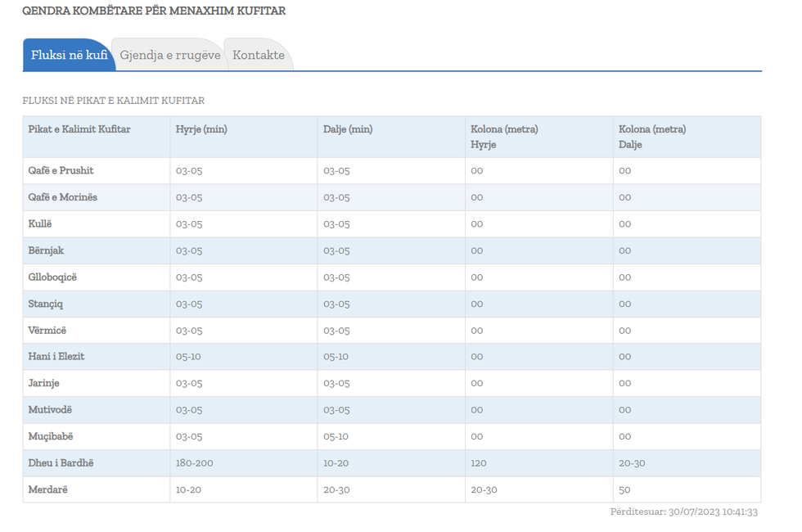Click Merdarë exit queue value 50
Image resolution: width=802 pixels, height=532 pixels.
point(624,489)
